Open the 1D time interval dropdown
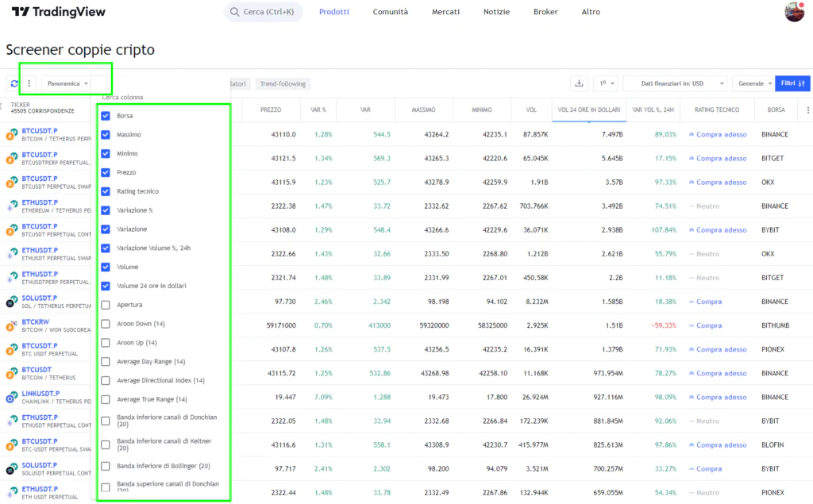Screen dimensions: 813x504 [606, 83]
